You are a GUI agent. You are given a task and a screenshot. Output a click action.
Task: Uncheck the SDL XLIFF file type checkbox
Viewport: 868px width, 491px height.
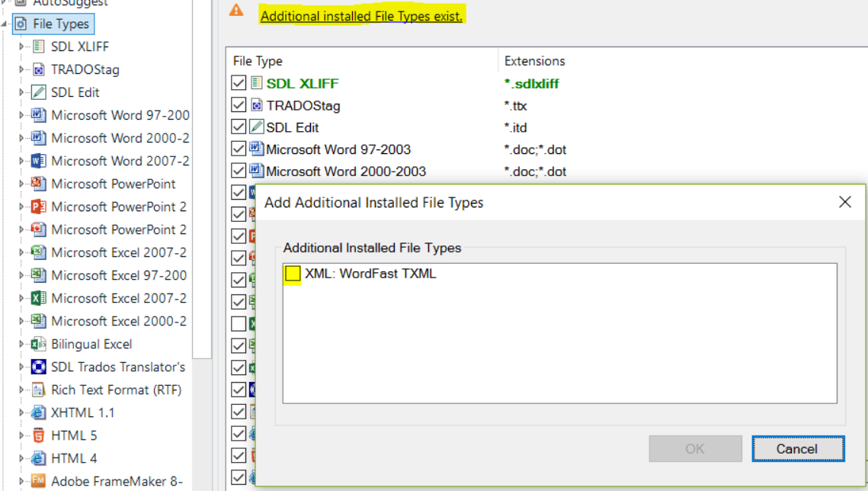point(239,83)
